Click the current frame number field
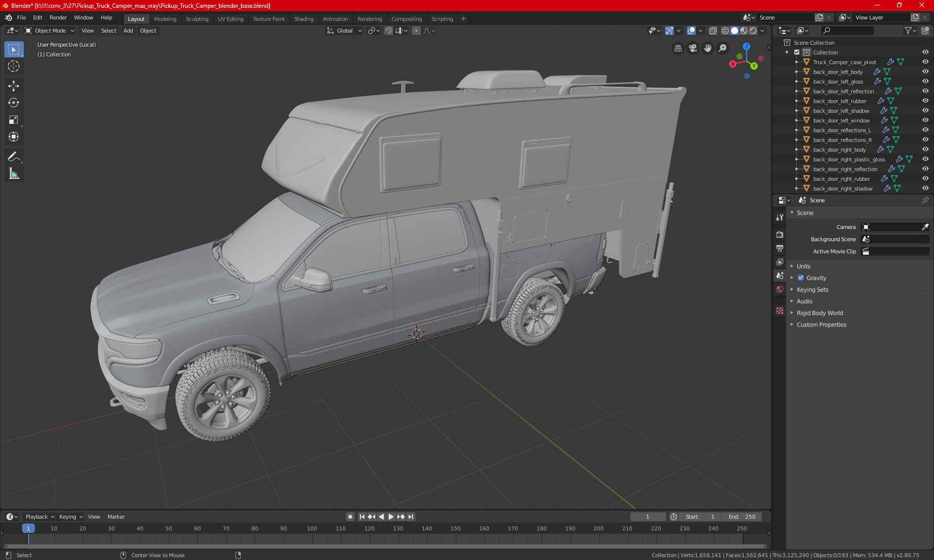The width and height of the screenshot is (934, 560). click(x=647, y=517)
